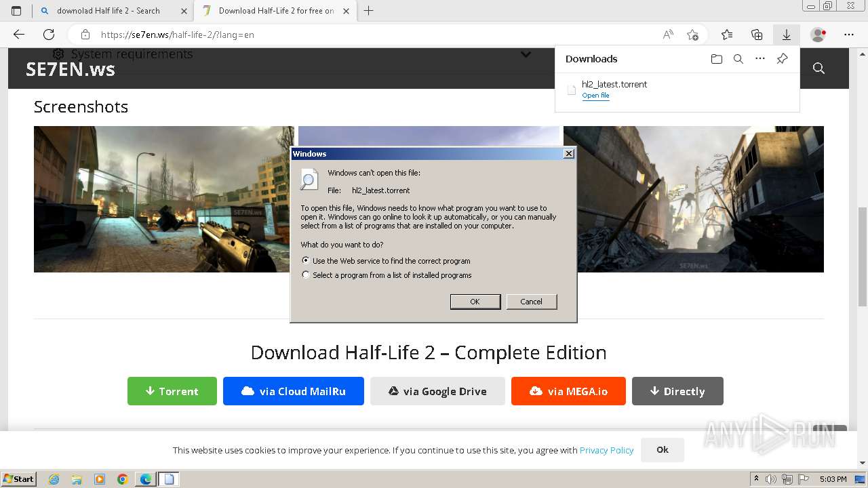Close the 'Download Half-Life 2' tab
This screenshot has height=488, width=868.
[x=346, y=11]
